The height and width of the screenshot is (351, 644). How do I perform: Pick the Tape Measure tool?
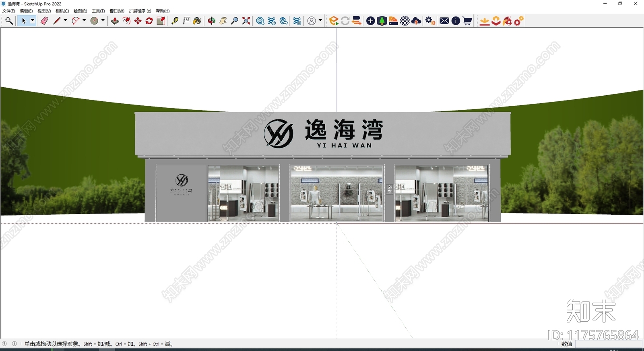175,21
